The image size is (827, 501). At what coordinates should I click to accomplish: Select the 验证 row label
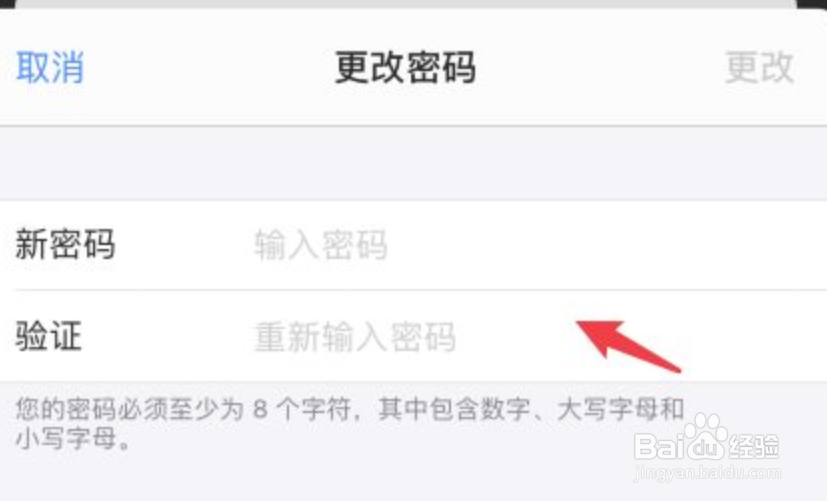49,336
